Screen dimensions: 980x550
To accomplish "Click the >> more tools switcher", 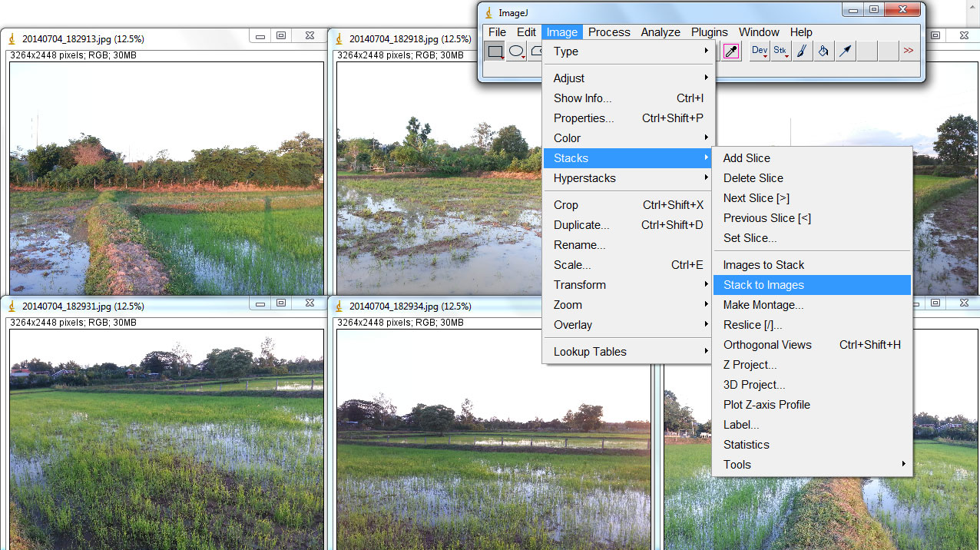I will click(909, 51).
